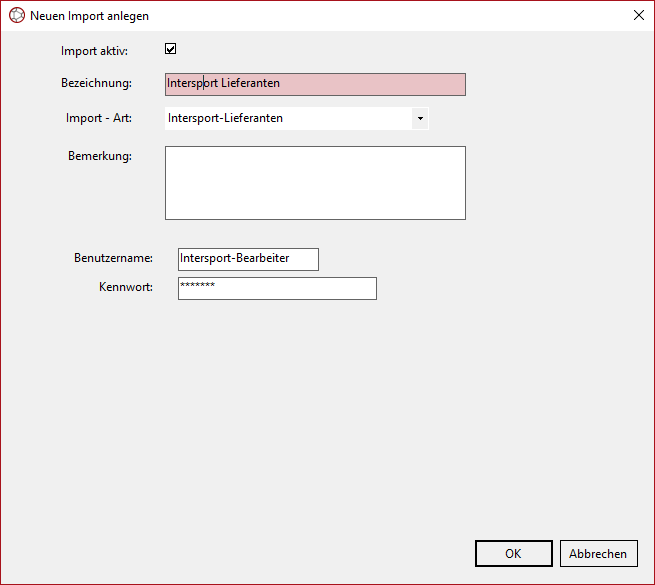Uncheck the Import aktiv checkbox
Viewport: 655px width, 585px height.
point(171,49)
